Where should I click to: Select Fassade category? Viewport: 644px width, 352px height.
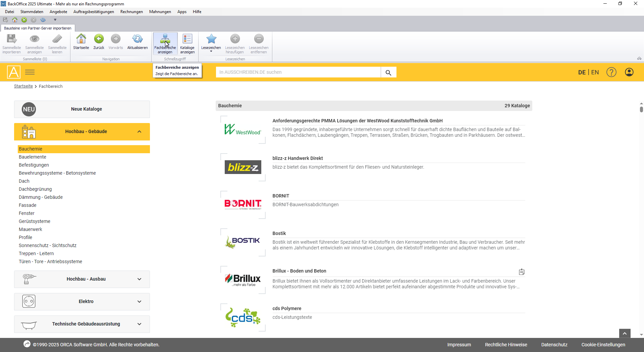tap(28, 205)
